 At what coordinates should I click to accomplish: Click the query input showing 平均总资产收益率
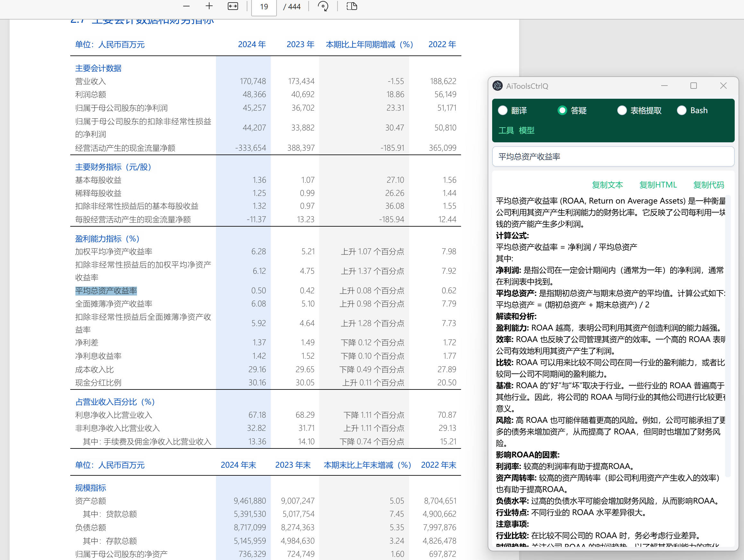pyautogui.click(x=613, y=156)
